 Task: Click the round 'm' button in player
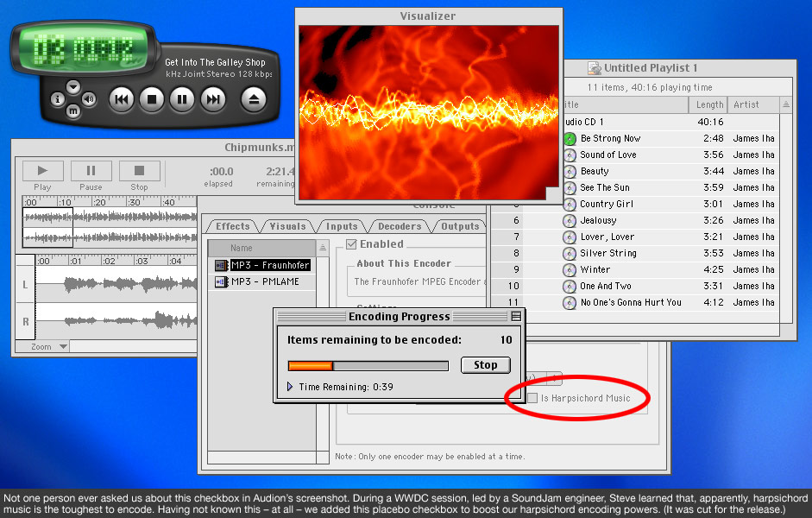73,111
